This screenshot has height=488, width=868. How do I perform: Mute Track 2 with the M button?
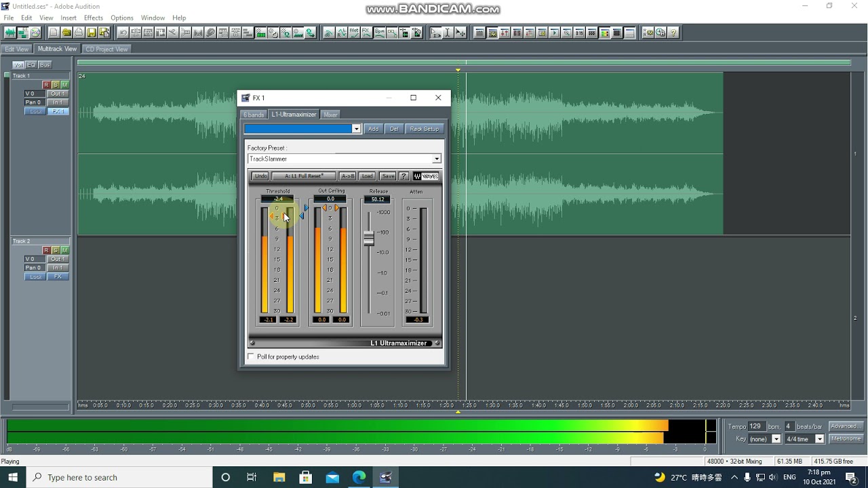point(64,250)
